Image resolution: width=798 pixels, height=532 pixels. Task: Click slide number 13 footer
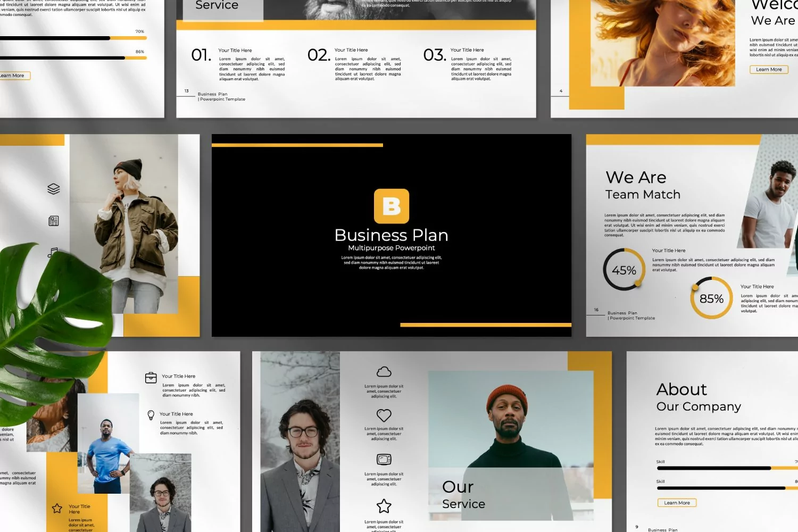point(187,91)
